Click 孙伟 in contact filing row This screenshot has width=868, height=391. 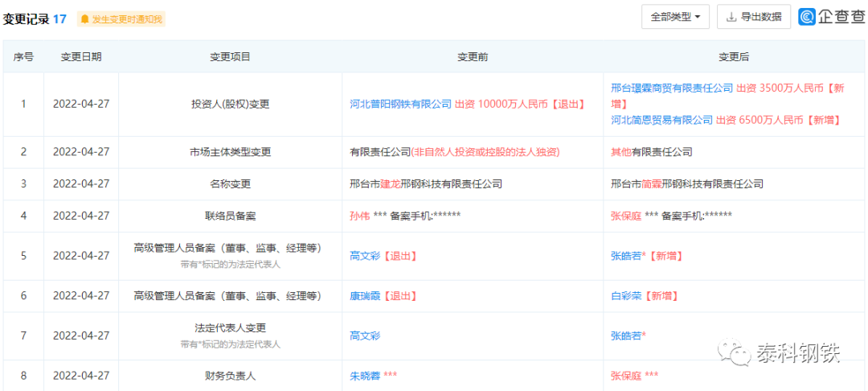click(359, 216)
